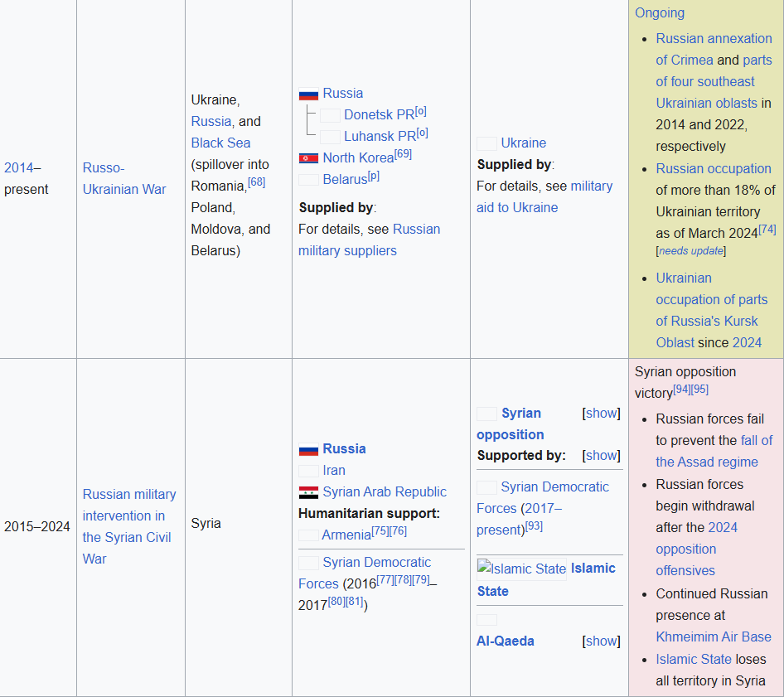The width and height of the screenshot is (784, 697).
Task: Open the Russo-Ukrainian War article link
Action: pos(124,178)
